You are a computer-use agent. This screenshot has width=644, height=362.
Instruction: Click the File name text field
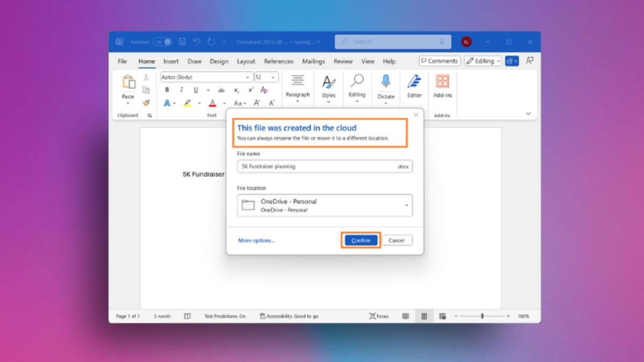click(x=317, y=166)
